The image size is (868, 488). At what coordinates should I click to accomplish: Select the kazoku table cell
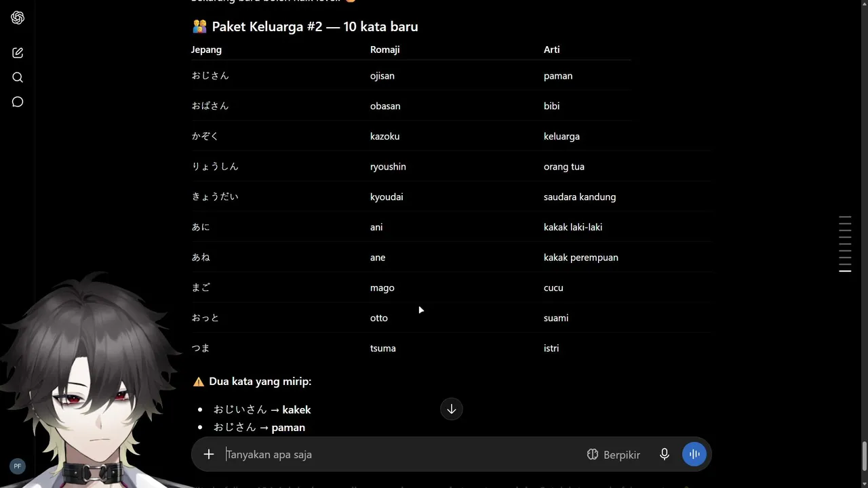click(x=384, y=136)
